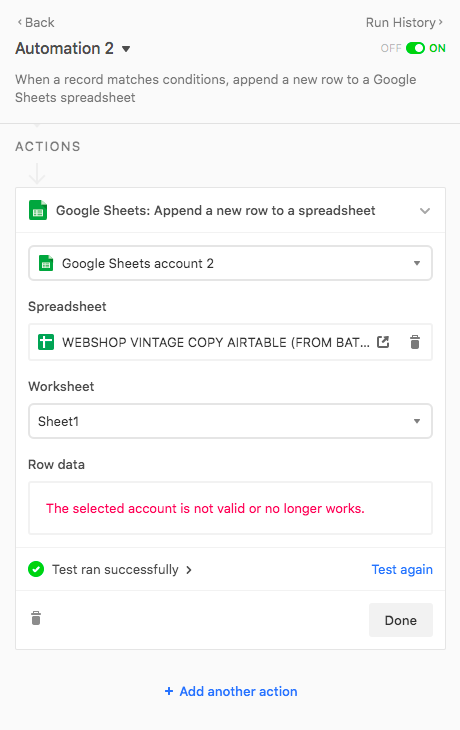Open the Worksheet Sheet1 dropdown
This screenshot has height=730, width=460.
pyautogui.click(x=230, y=421)
